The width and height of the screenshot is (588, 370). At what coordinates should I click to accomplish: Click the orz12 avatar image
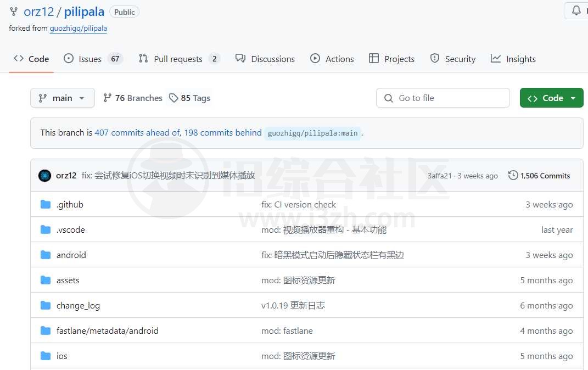(44, 176)
